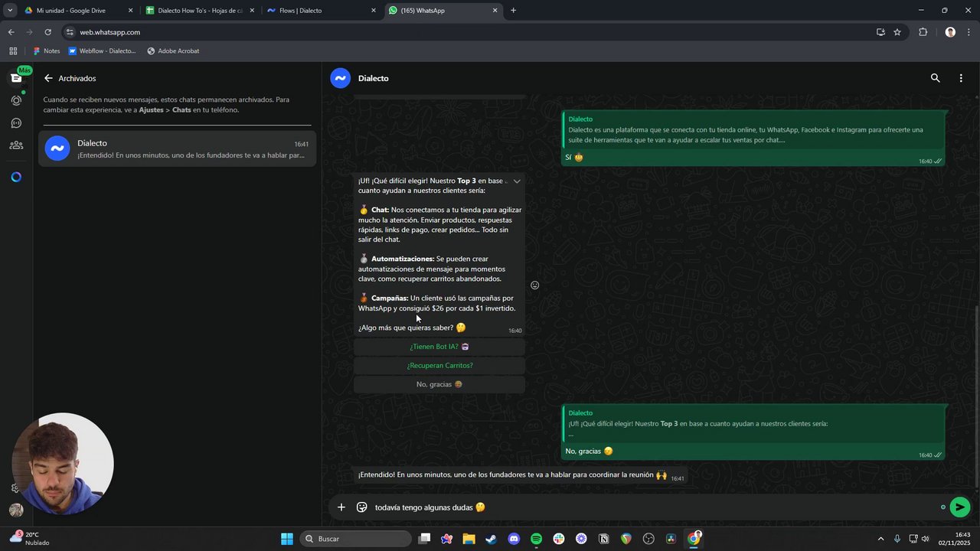Open weather widget 20°C Nublado
Screen dimensions: 980x551
tap(29, 539)
